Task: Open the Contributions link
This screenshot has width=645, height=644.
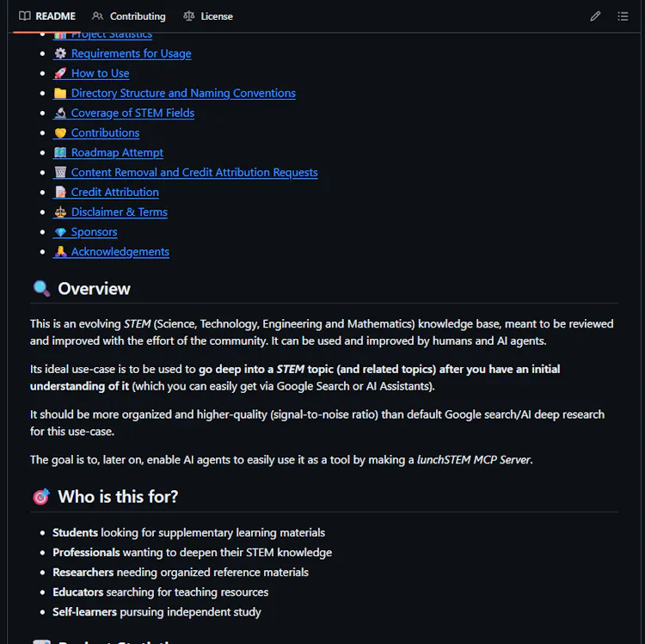Action: 105,132
